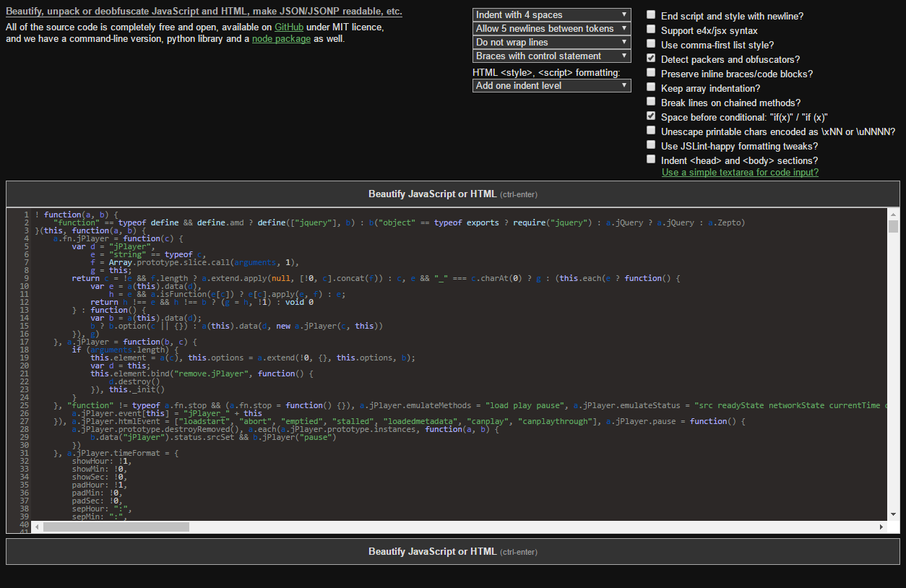Click the scroll-up arrow of code editor

click(893, 215)
